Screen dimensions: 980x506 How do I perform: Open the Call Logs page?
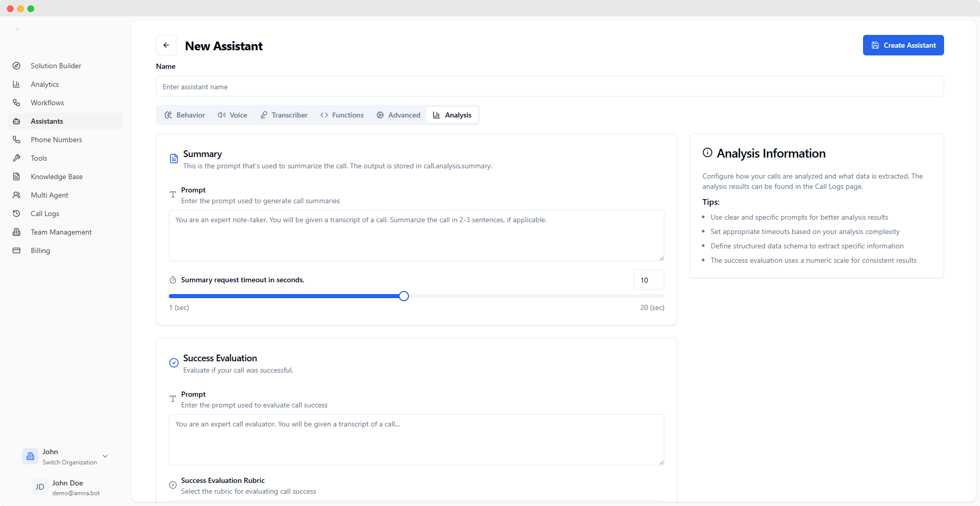tap(44, 213)
